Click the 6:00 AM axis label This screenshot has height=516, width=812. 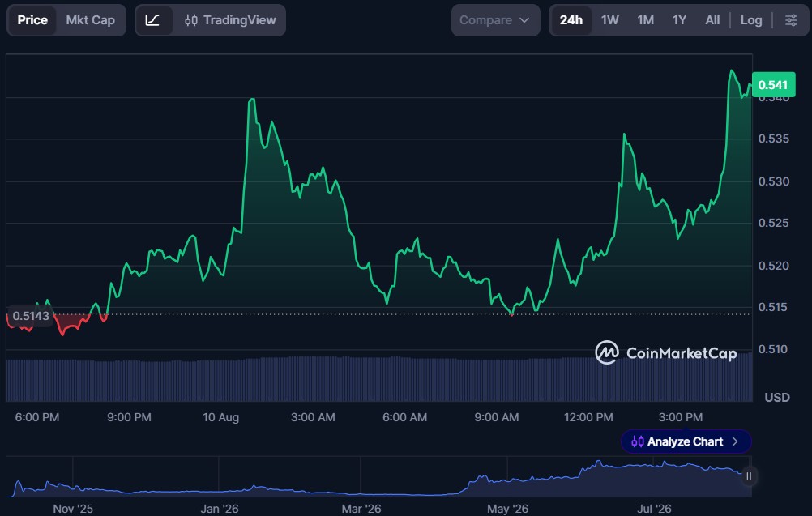(404, 417)
